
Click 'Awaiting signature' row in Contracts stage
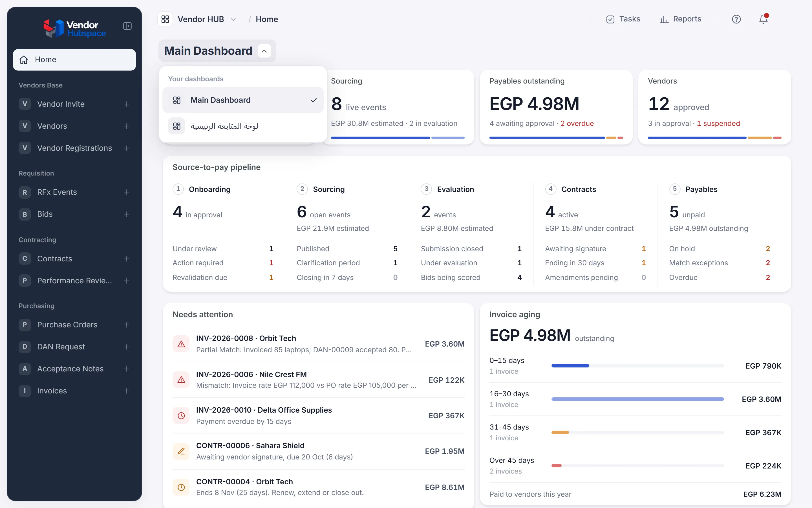595,249
